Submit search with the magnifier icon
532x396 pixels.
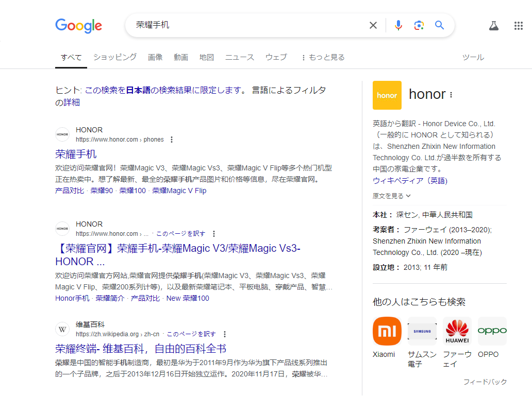439,25
